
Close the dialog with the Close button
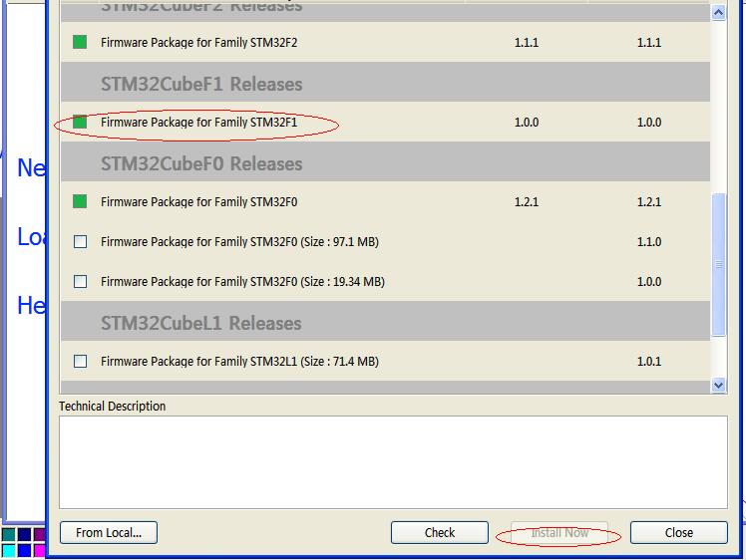point(679,532)
